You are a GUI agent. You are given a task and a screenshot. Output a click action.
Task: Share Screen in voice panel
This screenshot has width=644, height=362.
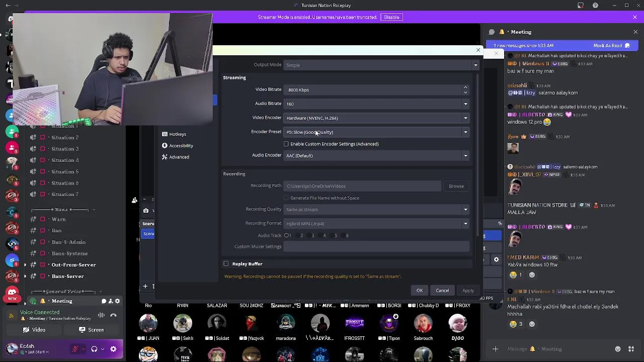point(92,330)
